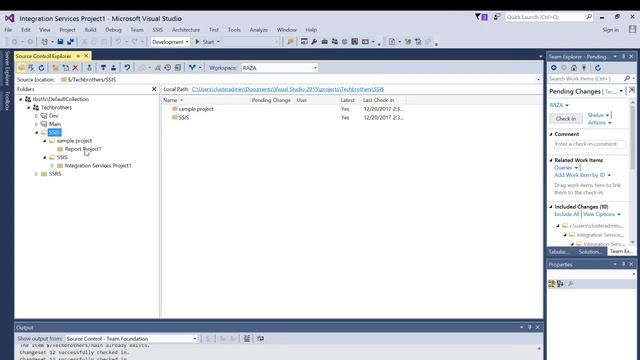Image resolution: width=640 pixels, height=360 pixels.
Task: Click the Get Latest Version icon
Action: (89, 68)
